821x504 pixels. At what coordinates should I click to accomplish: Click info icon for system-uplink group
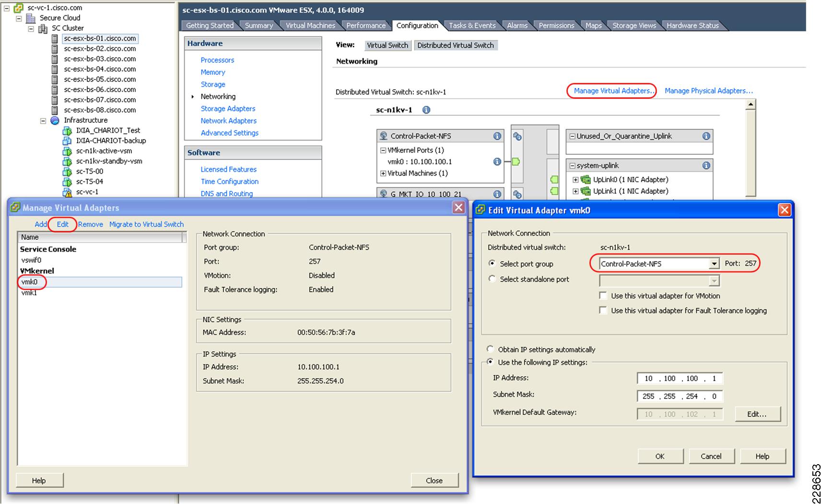[706, 165]
